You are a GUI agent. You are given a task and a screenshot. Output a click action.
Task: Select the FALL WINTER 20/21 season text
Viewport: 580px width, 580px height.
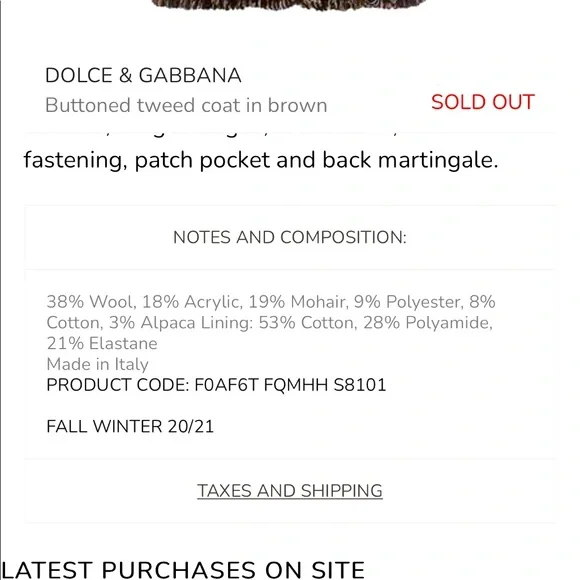point(130,426)
